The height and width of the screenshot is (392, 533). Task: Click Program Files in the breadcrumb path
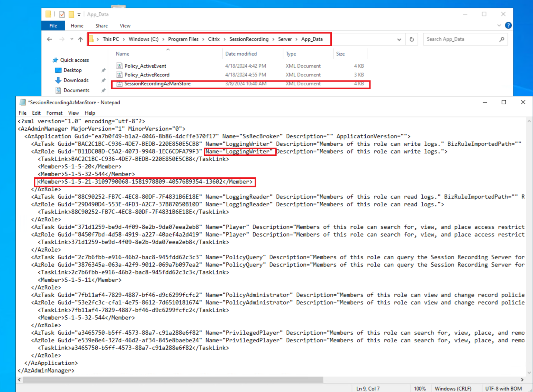pyautogui.click(x=183, y=39)
